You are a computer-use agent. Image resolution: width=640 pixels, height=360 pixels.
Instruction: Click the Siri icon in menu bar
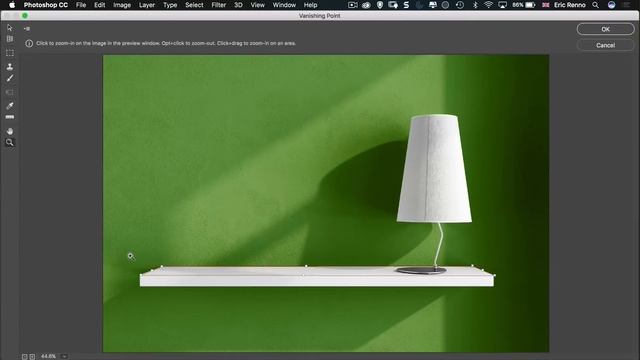click(611, 5)
